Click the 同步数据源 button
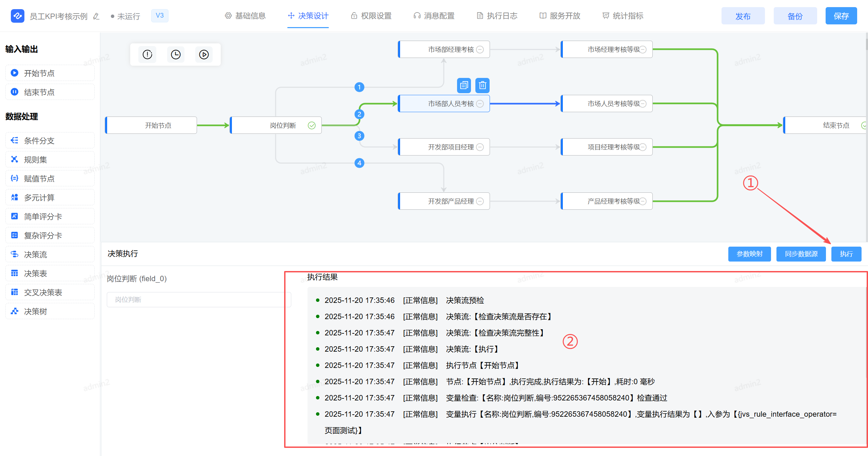Image resolution: width=868 pixels, height=456 pixels. coord(801,254)
